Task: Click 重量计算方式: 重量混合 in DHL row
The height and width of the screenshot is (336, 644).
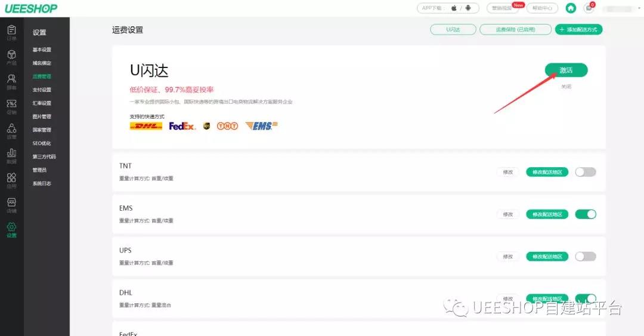Action: click(145, 305)
